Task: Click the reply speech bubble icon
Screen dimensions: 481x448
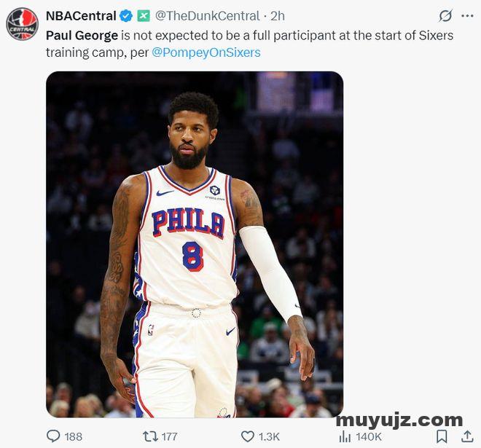Action: tap(53, 436)
